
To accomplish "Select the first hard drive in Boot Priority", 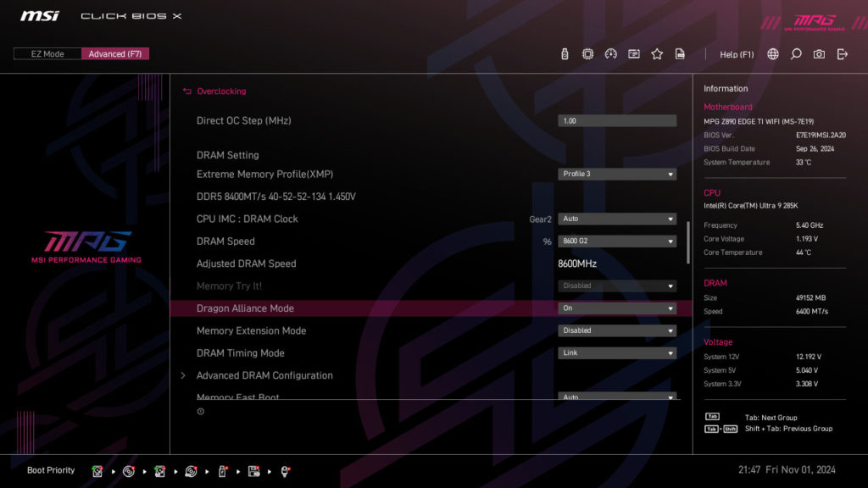I will click(x=97, y=470).
